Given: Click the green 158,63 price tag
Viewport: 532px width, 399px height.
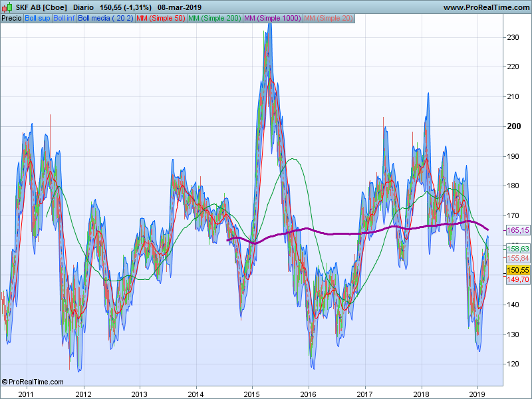Looking at the screenshot, I should tap(518, 249).
